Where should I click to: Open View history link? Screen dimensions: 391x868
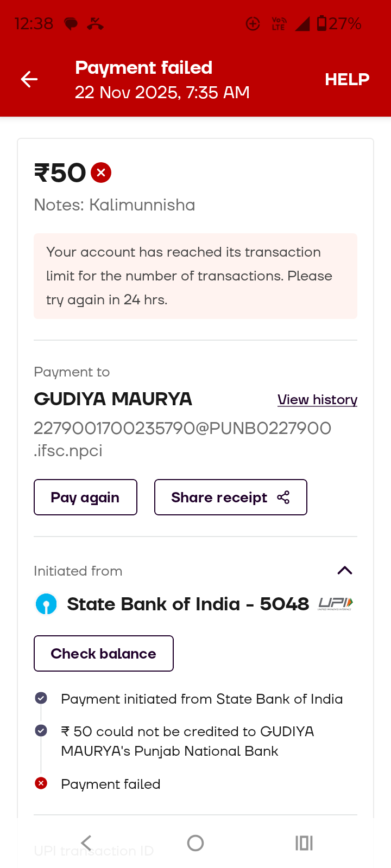317,400
